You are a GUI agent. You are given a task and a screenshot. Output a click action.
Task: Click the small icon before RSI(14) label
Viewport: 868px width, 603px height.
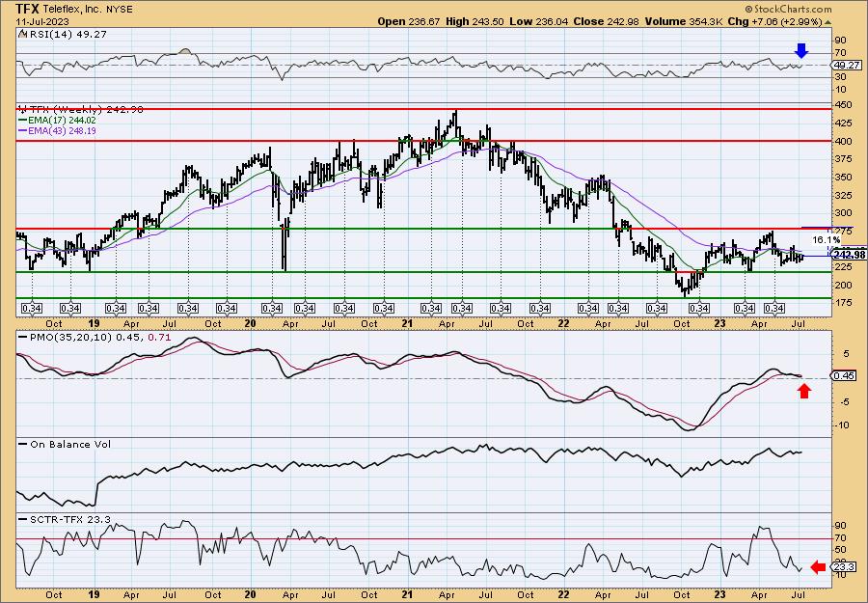point(23,34)
